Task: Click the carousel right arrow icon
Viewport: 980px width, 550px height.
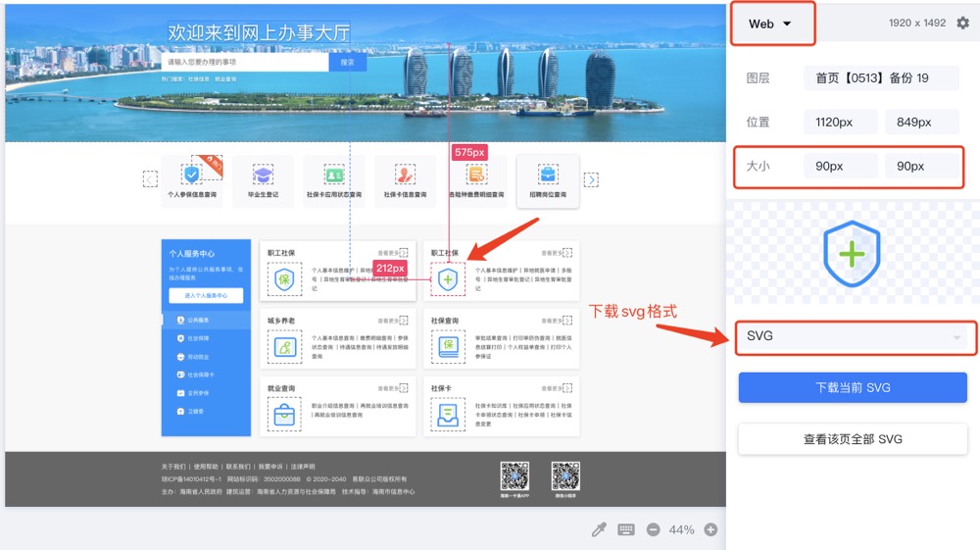Action: pos(591,180)
